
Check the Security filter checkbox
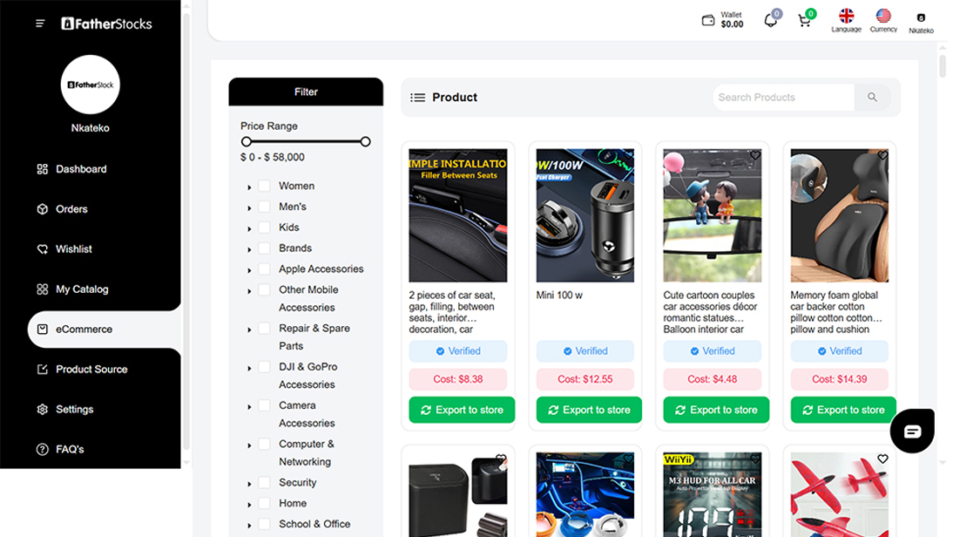click(264, 483)
